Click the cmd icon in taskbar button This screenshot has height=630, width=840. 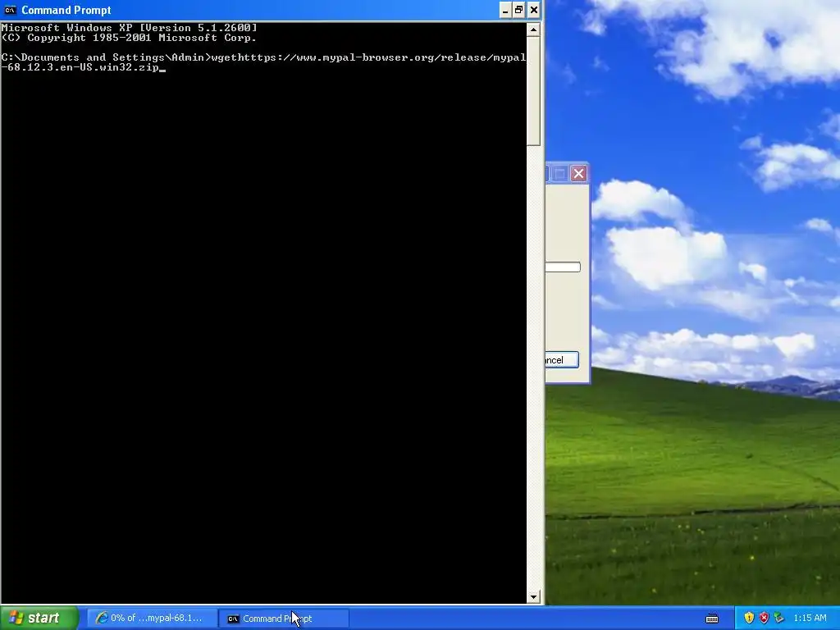[233, 619]
